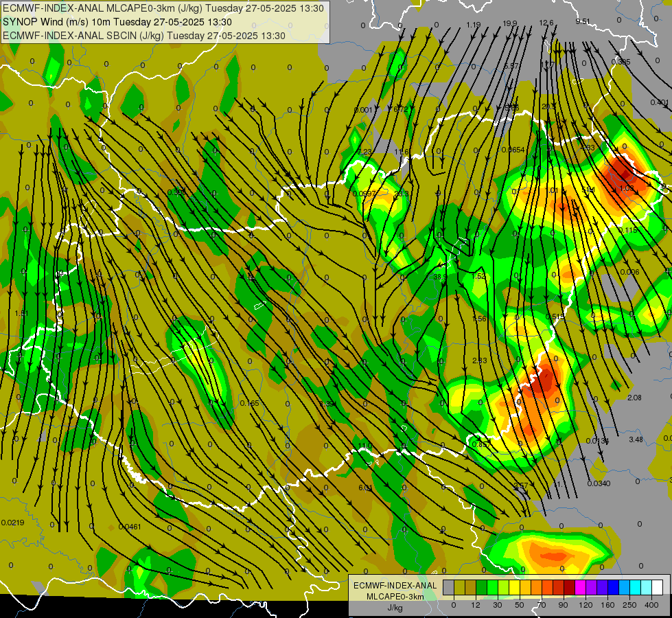
Task: Click the ECMWF-INDEX-ANAL MLCAPE0-3km title line
Action: 163,8
